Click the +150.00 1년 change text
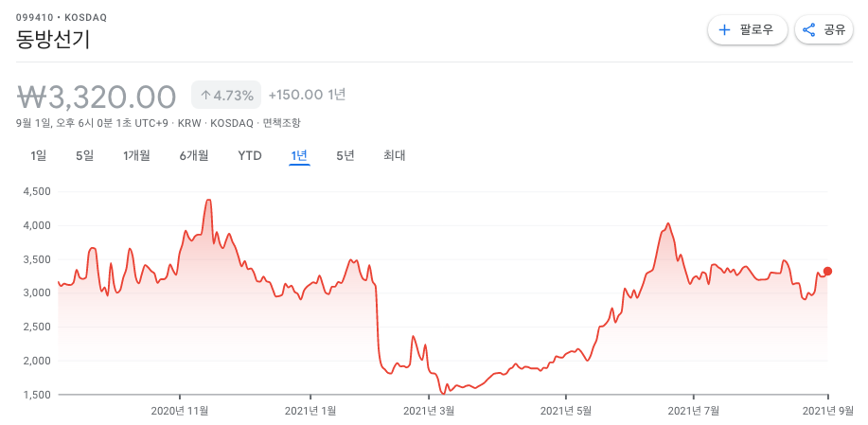Viewport: 868px width, 425px height. coord(308,95)
